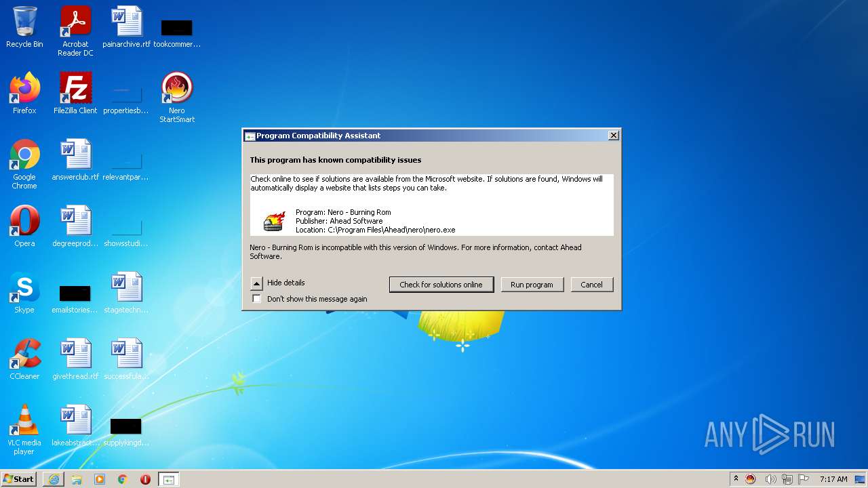This screenshot has height=488, width=868.
Task: Open Google Chrome desktop shortcut
Action: (x=24, y=164)
